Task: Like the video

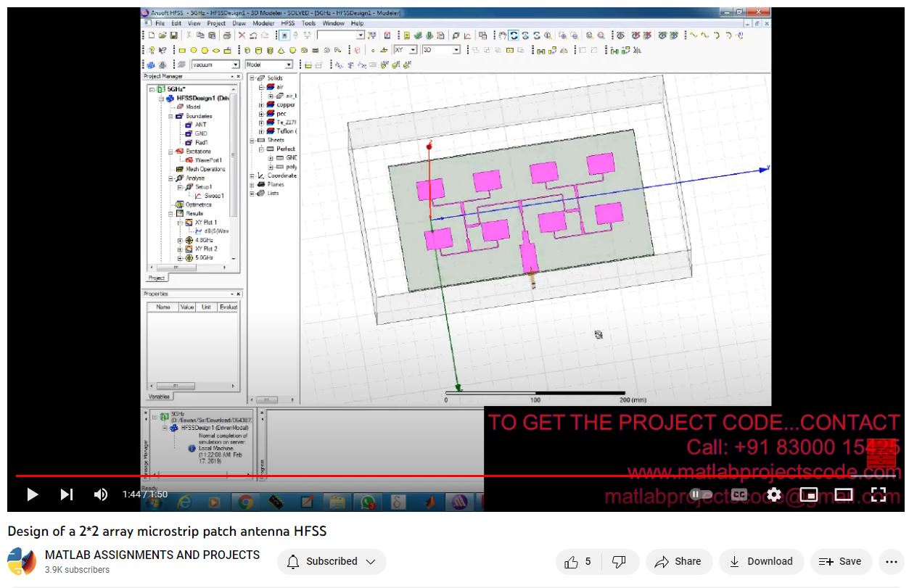Action: [x=579, y=561]
